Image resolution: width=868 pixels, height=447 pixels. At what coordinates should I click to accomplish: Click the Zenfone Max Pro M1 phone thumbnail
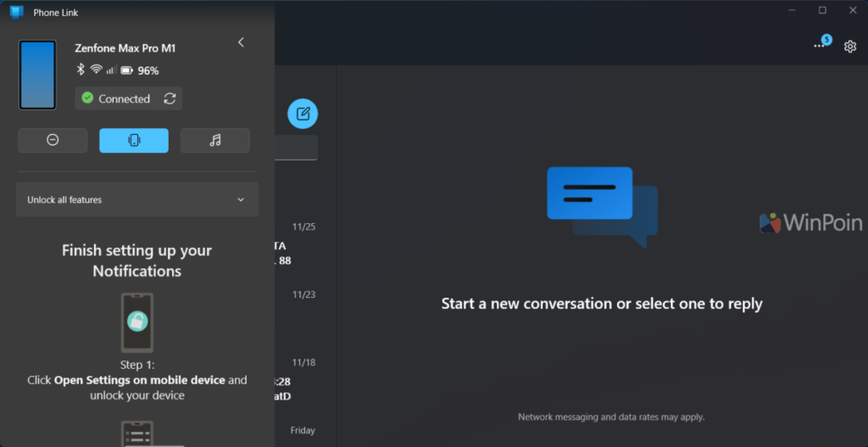point(37,75)
